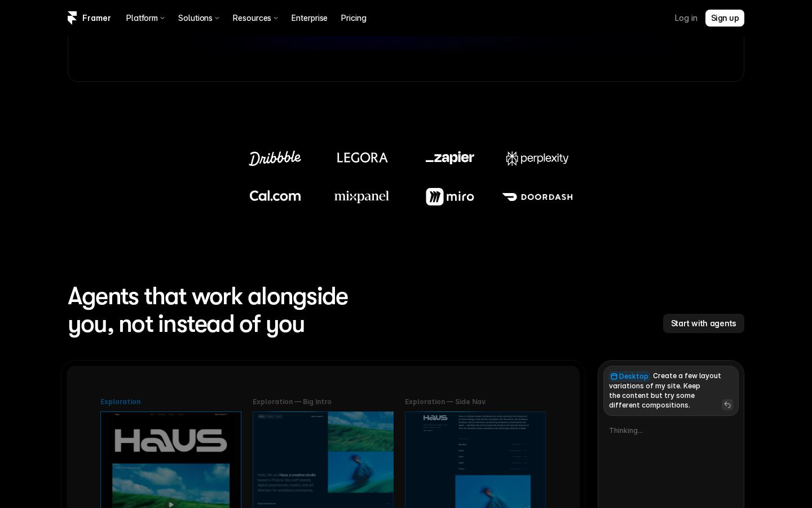Select the Exploration — Side Nav label
This screenshot has width=812, height=508.
pos(445,402)
